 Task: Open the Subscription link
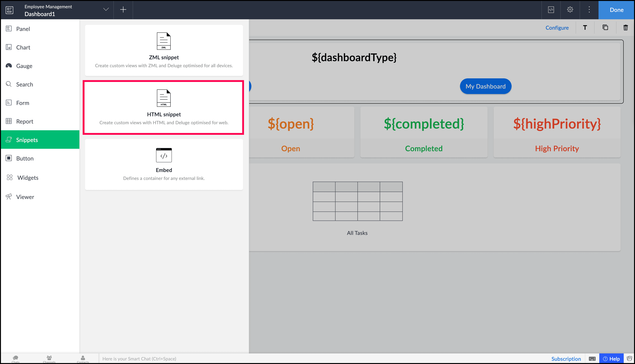point(566,359)
